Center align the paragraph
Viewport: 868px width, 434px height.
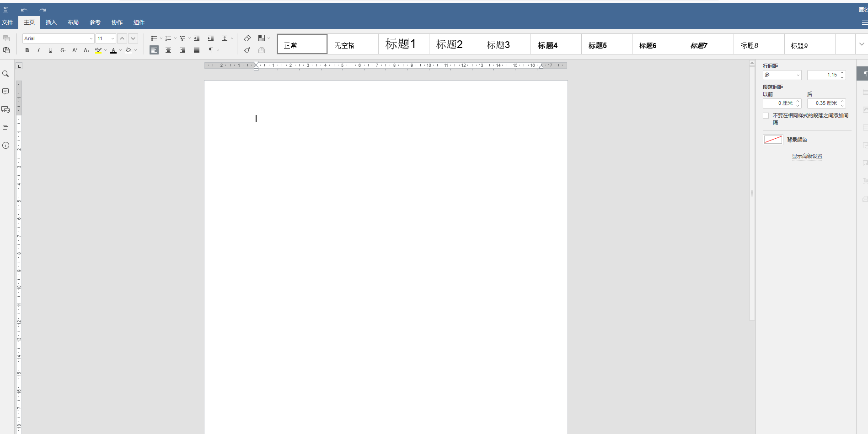[168, 50]
